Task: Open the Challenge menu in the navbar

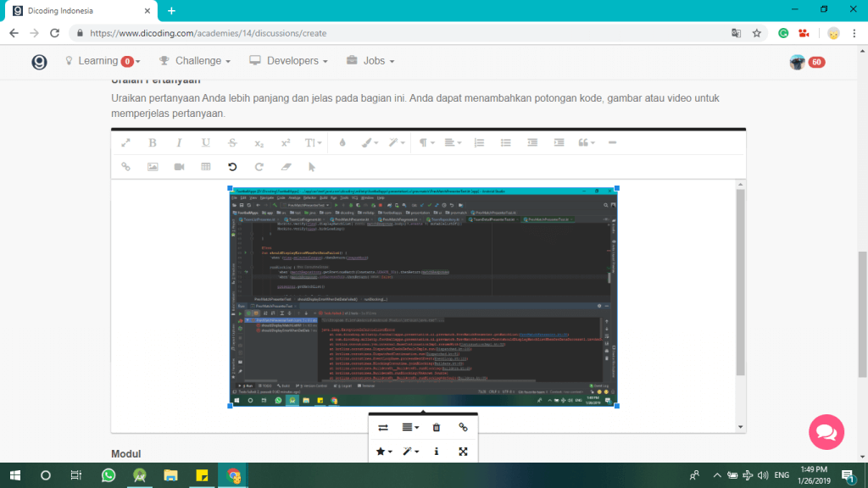Action: click(x=194, y=60)
